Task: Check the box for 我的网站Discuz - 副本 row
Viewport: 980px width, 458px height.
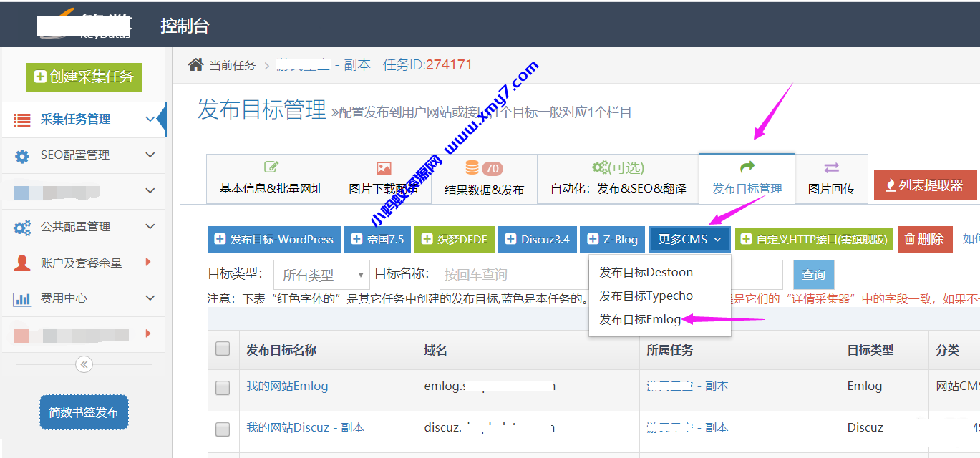Action: [x=223, y=429]
